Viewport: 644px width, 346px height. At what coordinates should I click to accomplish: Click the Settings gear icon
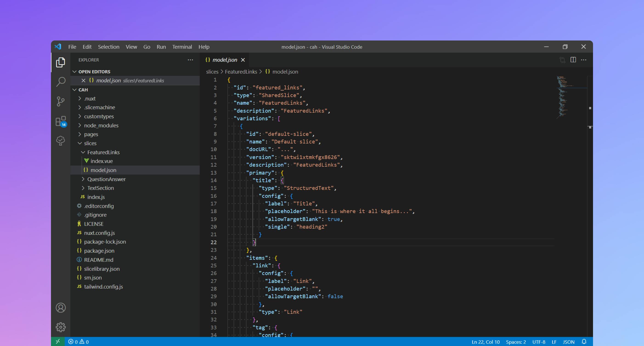tap(60, 327)
